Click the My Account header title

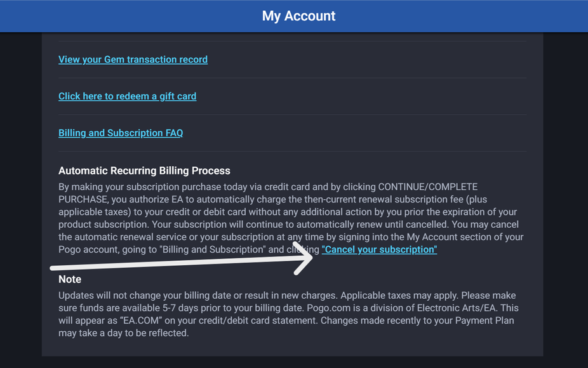tap(298, 16)
